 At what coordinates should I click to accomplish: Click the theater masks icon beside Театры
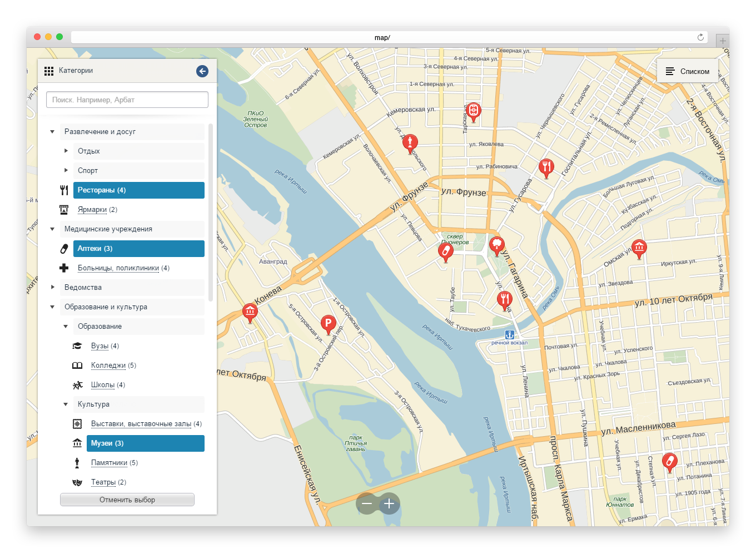point(77,482)
